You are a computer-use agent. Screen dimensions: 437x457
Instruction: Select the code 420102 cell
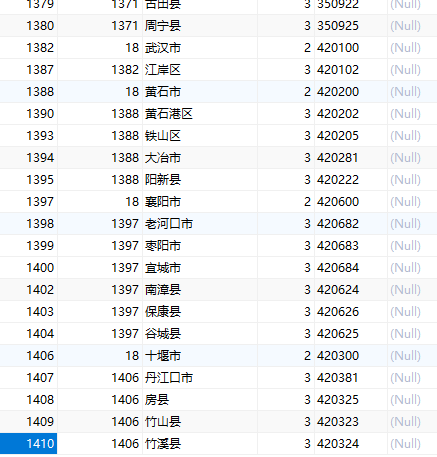[351, 70]
